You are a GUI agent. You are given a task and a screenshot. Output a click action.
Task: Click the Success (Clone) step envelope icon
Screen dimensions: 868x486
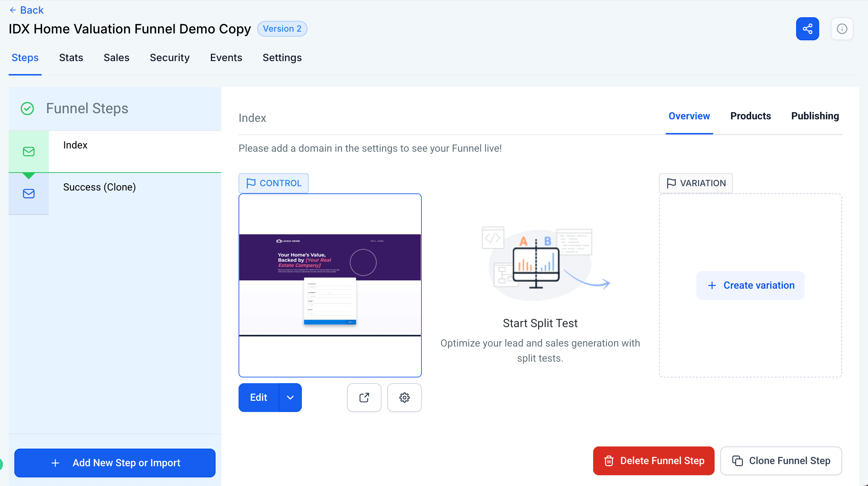pyautogui.click(x=29, y=194)
